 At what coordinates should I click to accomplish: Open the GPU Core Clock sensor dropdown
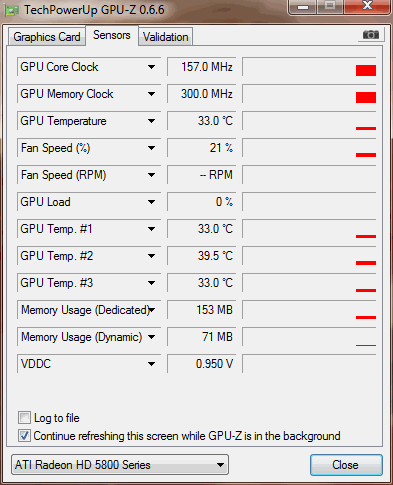(x=151, y=67)
